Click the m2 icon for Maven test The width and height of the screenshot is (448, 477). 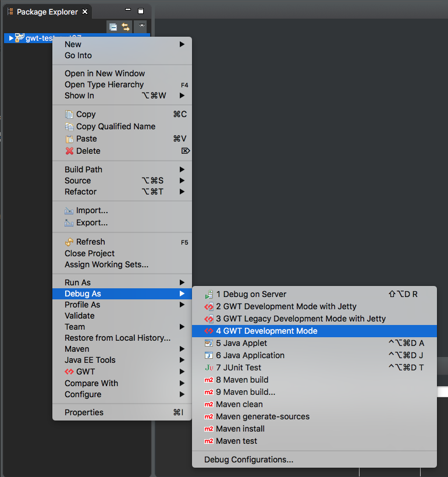[209, 441]
